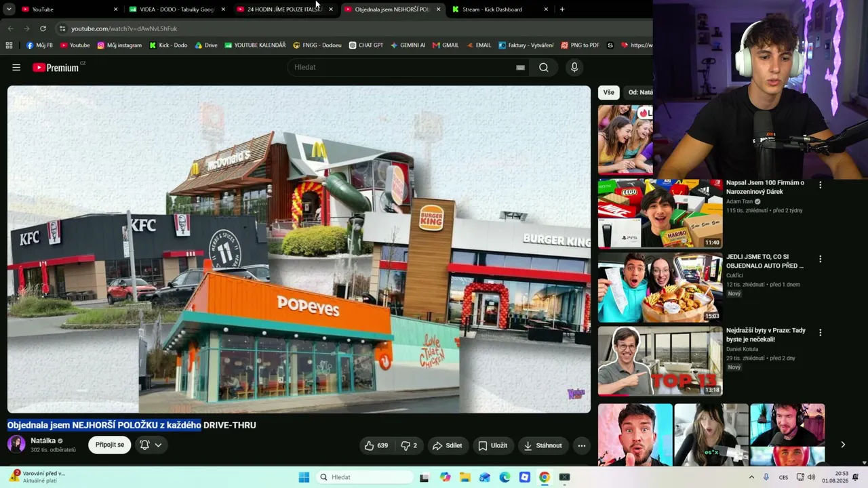Image resolution: width=868 pixels, height=488 pixels.
Task: Select the Vše filter chip
Action: click(609, 92)
